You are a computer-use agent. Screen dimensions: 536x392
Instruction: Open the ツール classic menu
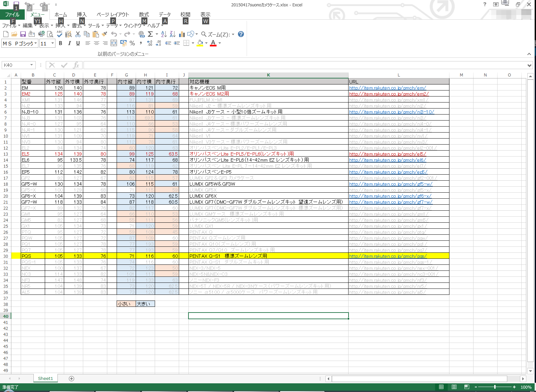pos(96,25)
